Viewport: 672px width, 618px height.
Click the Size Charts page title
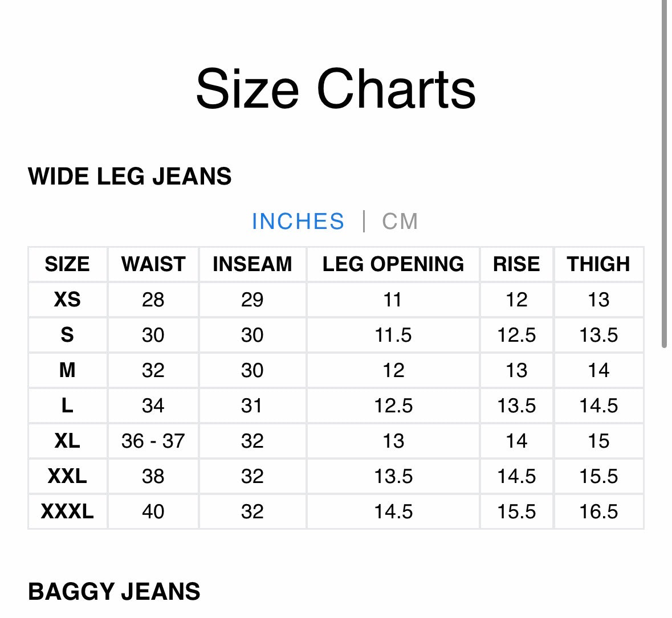click(x=336, y=89)
